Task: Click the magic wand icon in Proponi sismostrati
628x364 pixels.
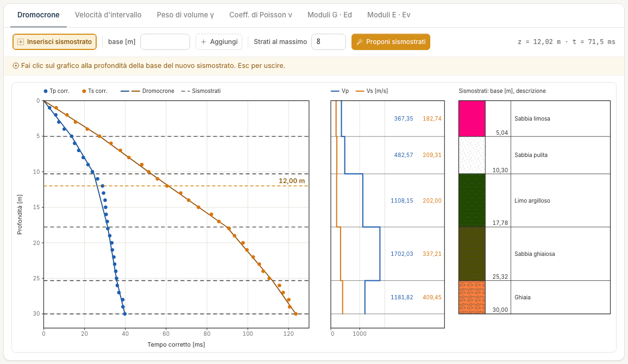Action: [360, 42]
